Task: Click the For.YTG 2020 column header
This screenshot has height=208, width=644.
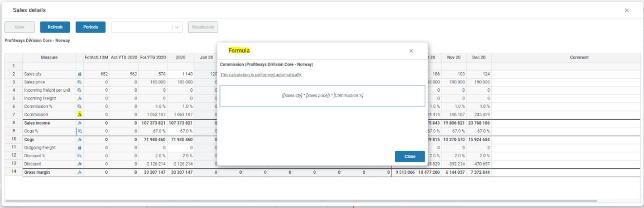Action: 153,57
